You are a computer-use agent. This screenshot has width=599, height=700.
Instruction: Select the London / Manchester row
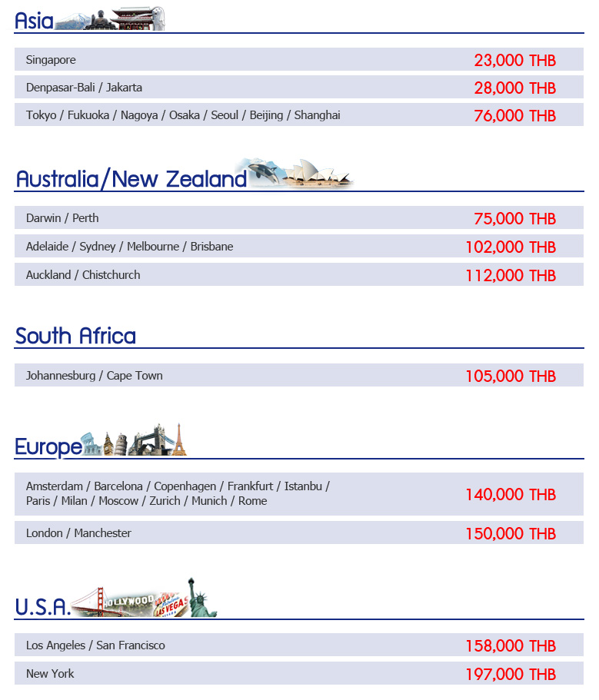298,533
